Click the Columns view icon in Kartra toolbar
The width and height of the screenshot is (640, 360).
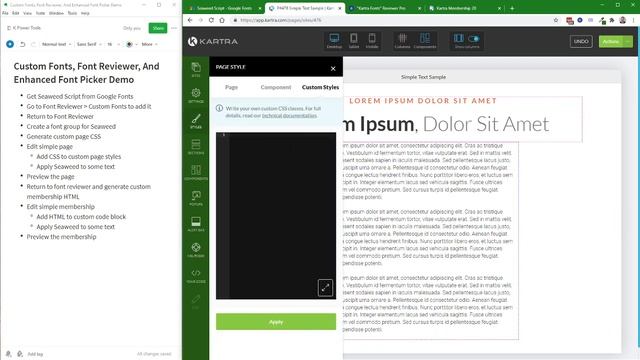pos(402,41)
